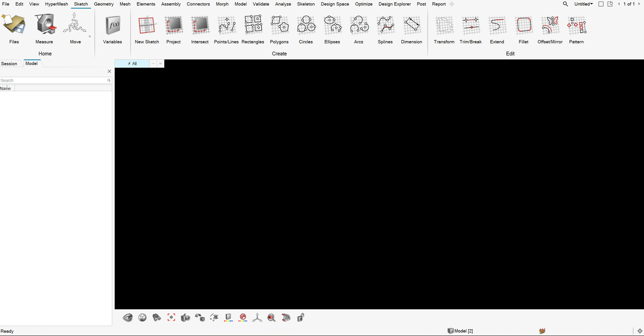This screenshot has width=644, height=336.
Task: Click inside the model browser Search field
Action: 50,80
